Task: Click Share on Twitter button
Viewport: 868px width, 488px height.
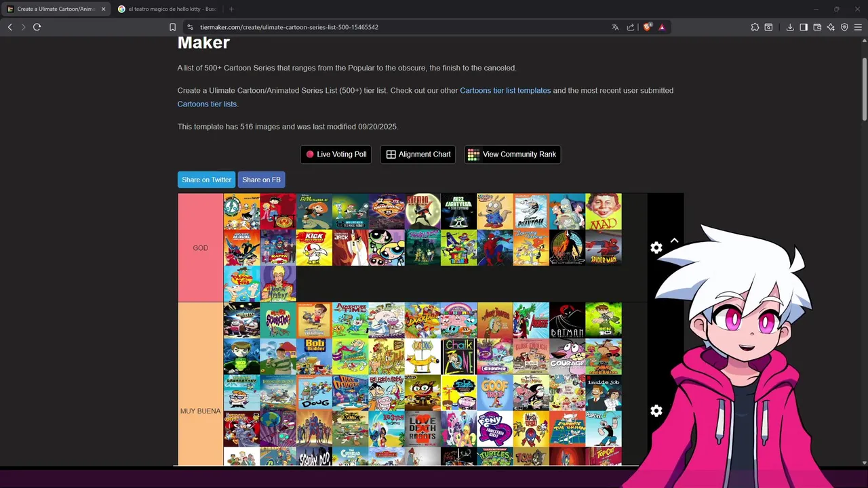Action: click(x=206, y=180)
